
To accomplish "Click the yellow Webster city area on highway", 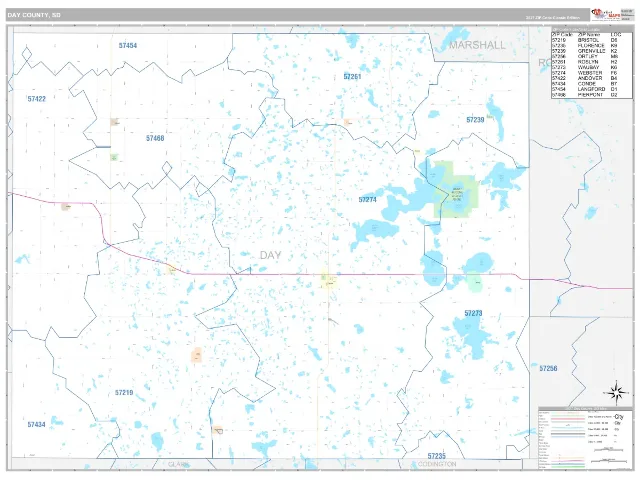I will tap(328, 279).
